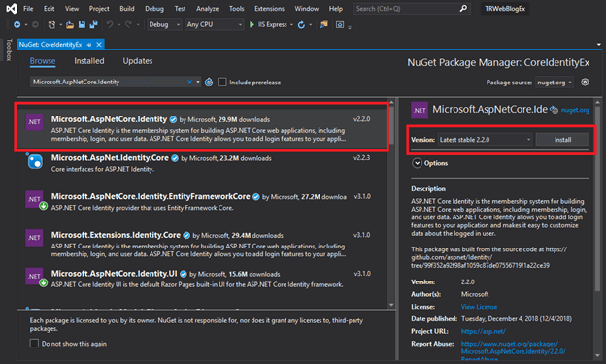Pin the NuGet CoreIdentityEx tab
The height and width of the screenshot is (364, 606).
click(89, 45)
